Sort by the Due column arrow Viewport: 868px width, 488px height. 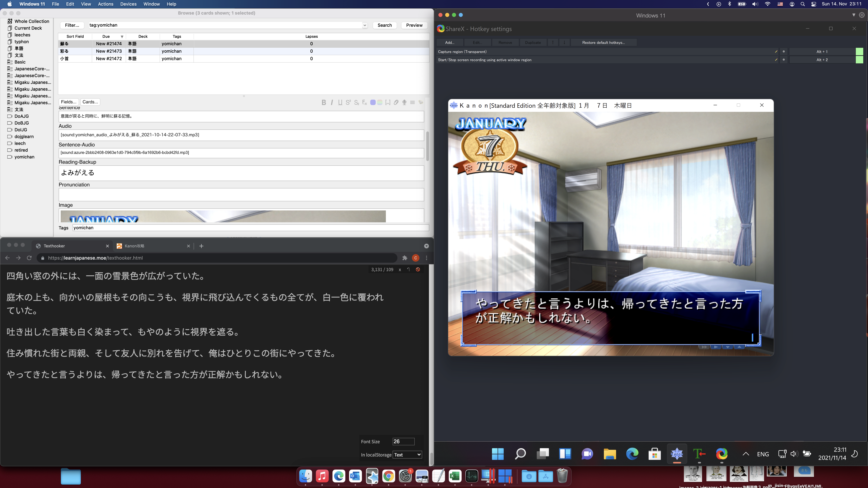(122, 36)
